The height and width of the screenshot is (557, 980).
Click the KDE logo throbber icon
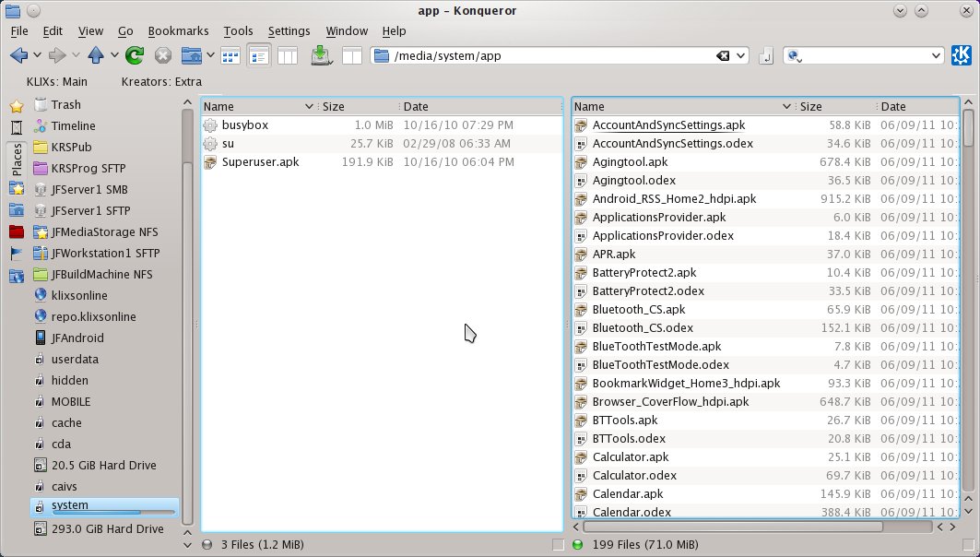tap(962, 55)
